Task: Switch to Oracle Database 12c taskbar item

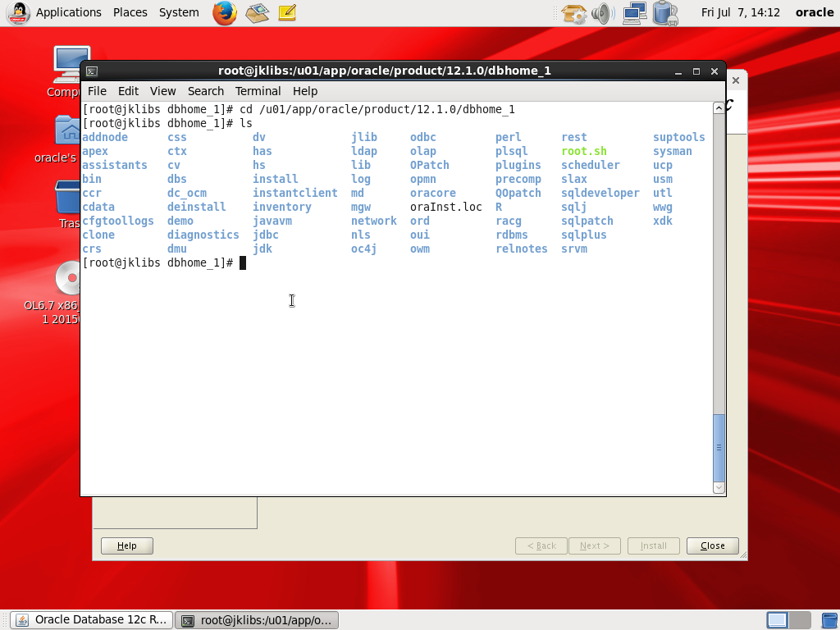Action: pos(92,620)
